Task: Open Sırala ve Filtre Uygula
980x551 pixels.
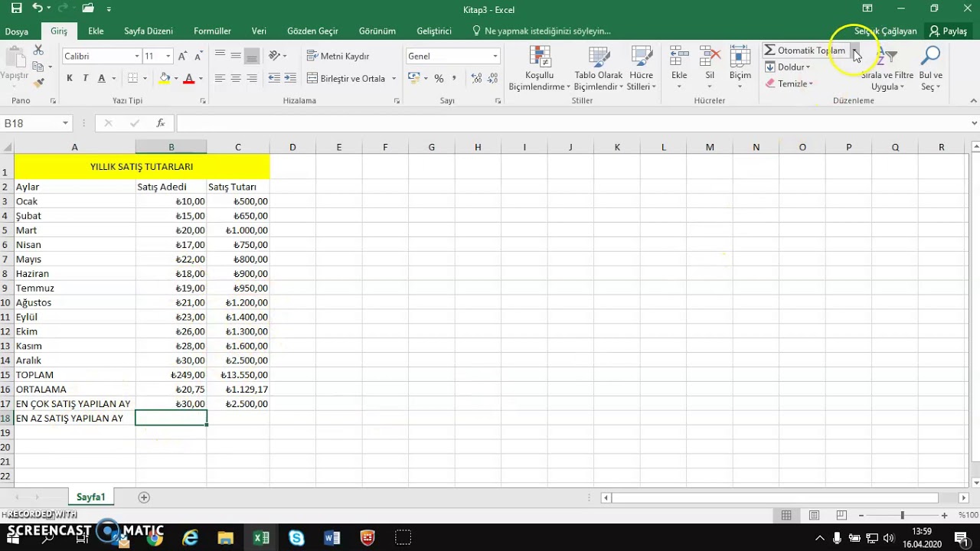Action: (887, 69)
